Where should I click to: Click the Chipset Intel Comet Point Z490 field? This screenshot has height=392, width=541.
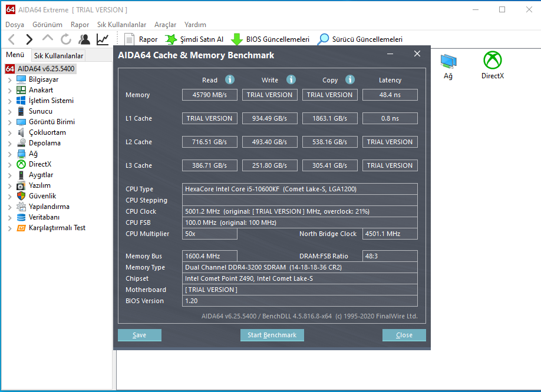pos(300,278)
